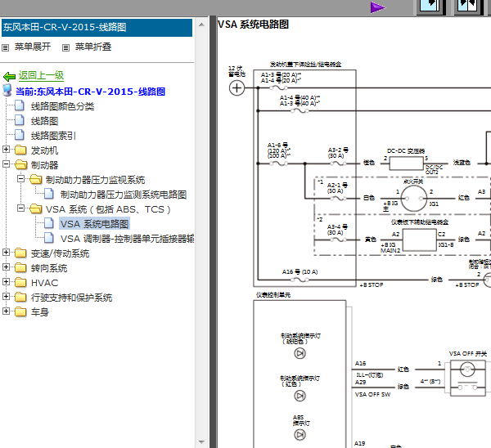Click the document icon of VSA 调制器-控制器单元插接器
The image size is (491, 448).
click(x=49, y=238)
